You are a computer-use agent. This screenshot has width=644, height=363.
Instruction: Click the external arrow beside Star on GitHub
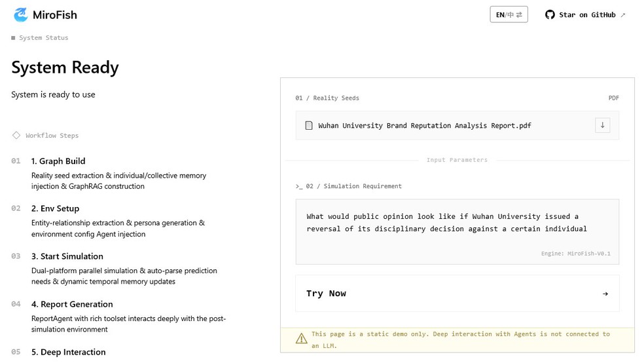click(622, 14)
